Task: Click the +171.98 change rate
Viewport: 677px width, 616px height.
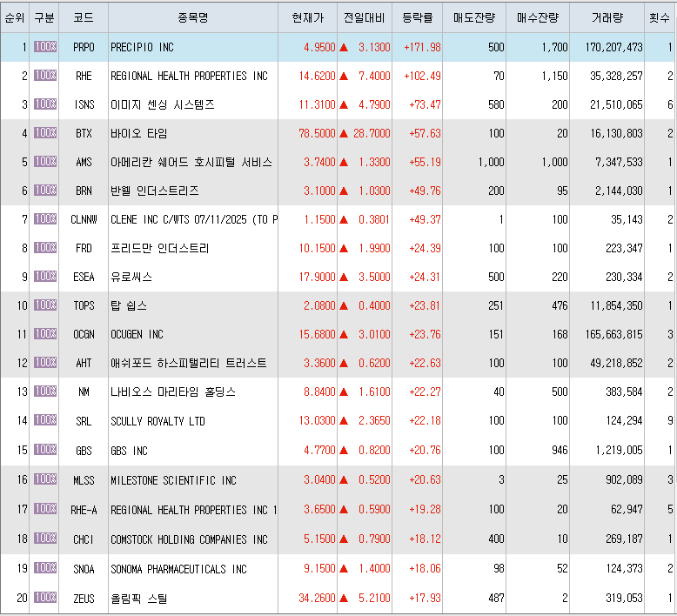Action: 422,47
